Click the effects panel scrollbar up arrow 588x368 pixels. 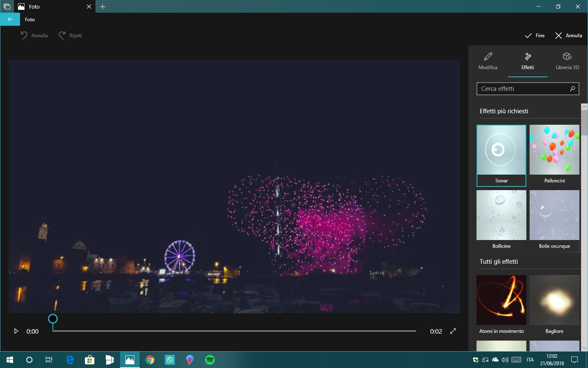[584, 107]
